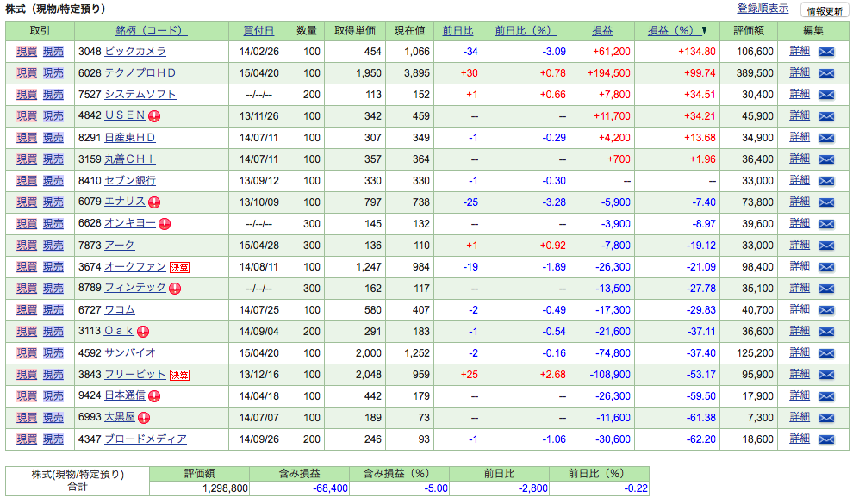Click mail alert icon for システムソフト row
This screenshot has height=504, width=859.
[826, 95]
